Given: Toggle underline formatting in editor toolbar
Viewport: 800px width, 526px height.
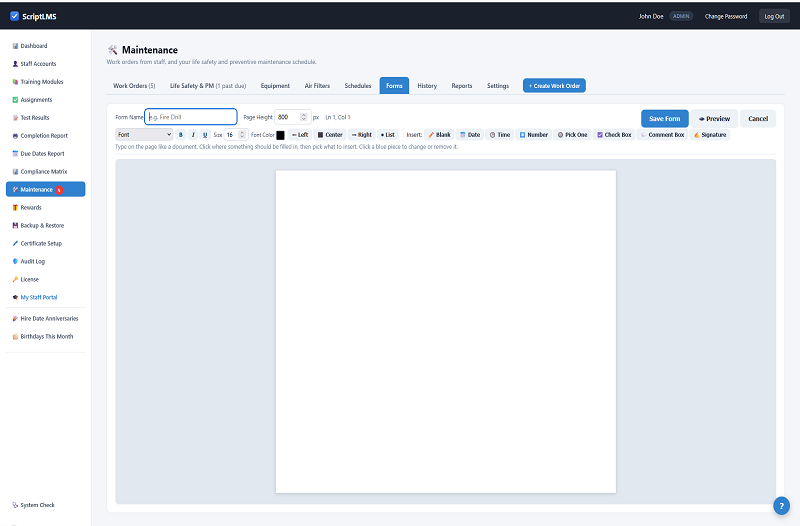Looking at the screenshot, I should [205, 135].
